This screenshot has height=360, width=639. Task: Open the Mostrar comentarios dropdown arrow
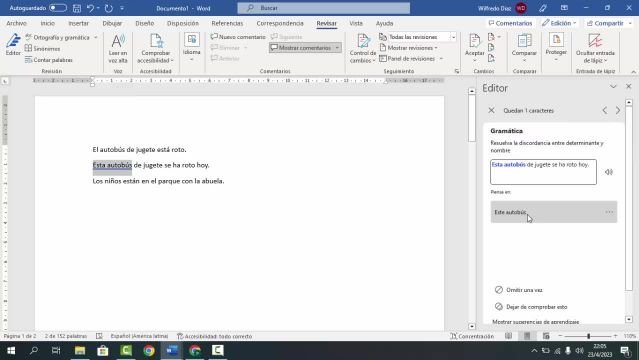[x=337, y=48]
